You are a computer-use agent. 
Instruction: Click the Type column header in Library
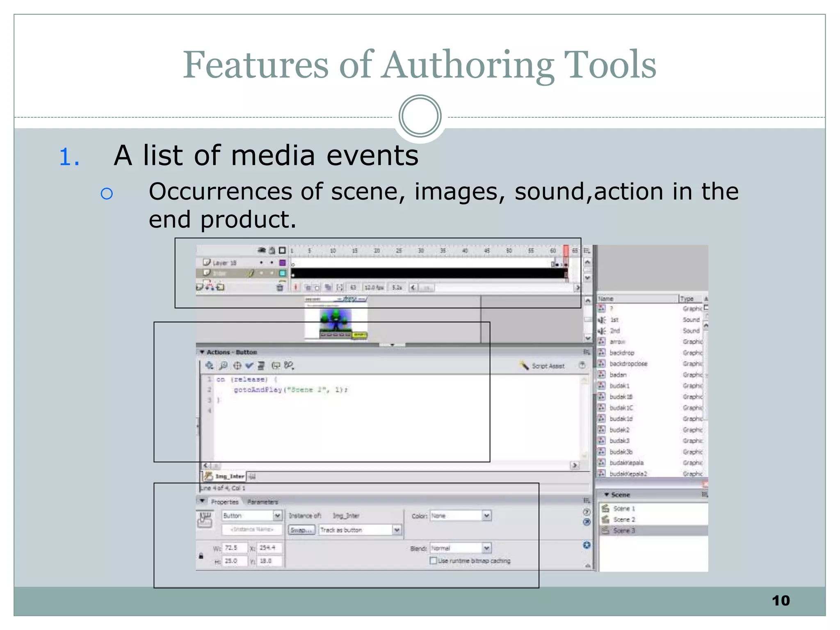coord(691,299)
